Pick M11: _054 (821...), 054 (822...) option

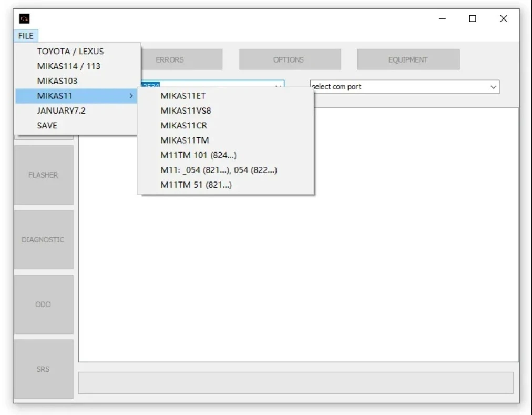[x=226, y=170]
